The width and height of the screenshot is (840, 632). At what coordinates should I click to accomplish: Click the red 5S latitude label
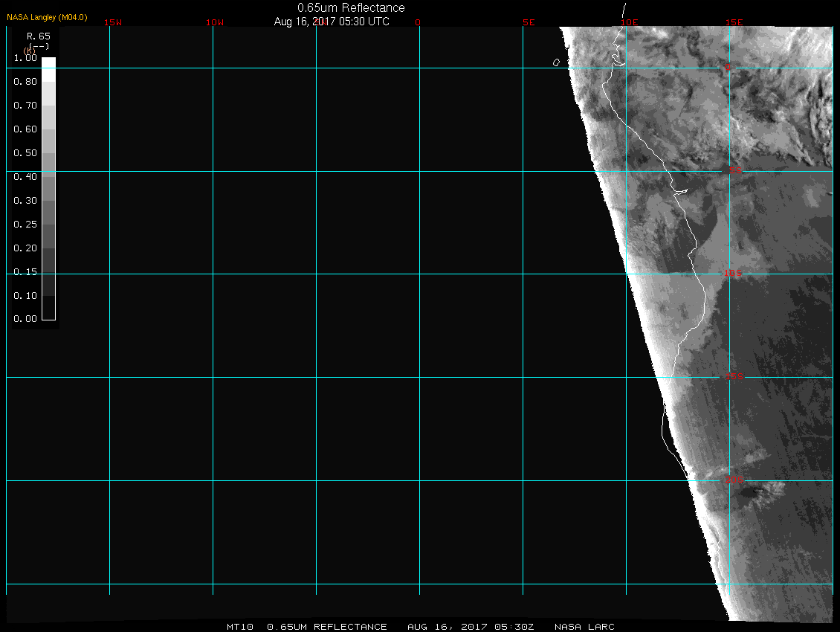pos(734,171)
